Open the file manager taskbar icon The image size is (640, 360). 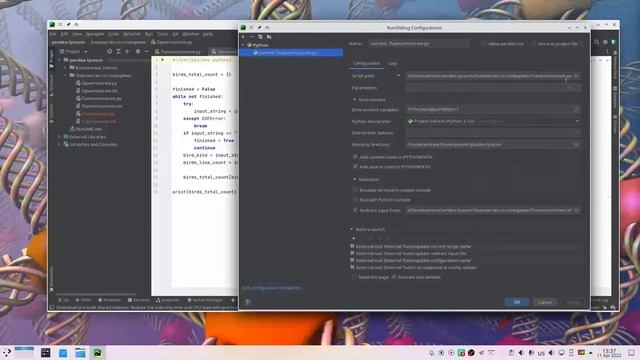[80, 353]
